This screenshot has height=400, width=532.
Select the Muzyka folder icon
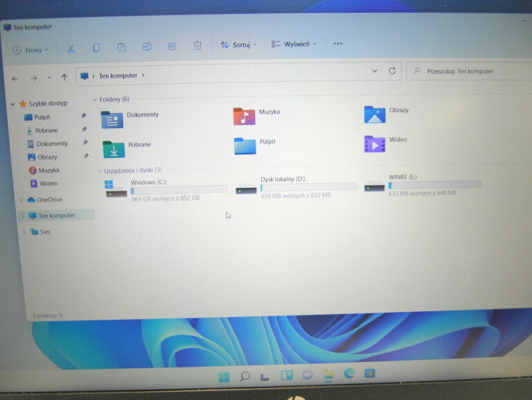(244, 116)
